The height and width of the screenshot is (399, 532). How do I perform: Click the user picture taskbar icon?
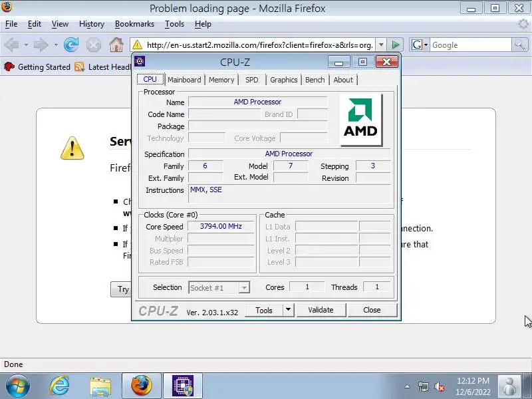pos(509,386)
